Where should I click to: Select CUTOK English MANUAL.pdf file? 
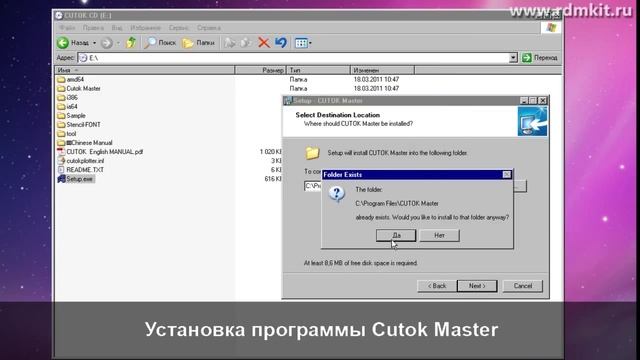[x=100, y=152]
